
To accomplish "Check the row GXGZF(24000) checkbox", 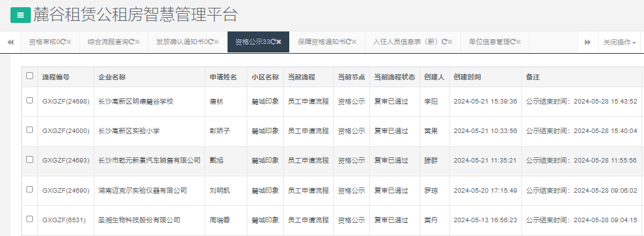I will coord(30,130).
